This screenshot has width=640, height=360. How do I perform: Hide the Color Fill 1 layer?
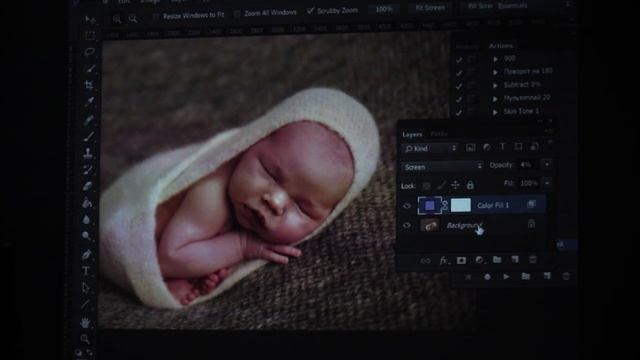407,206
